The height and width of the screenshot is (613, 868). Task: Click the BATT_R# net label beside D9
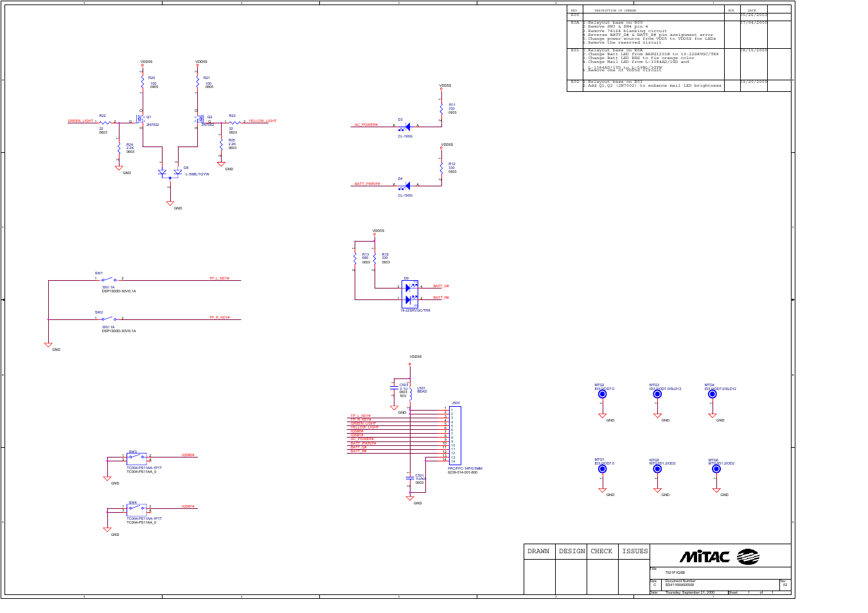point(441,298)
